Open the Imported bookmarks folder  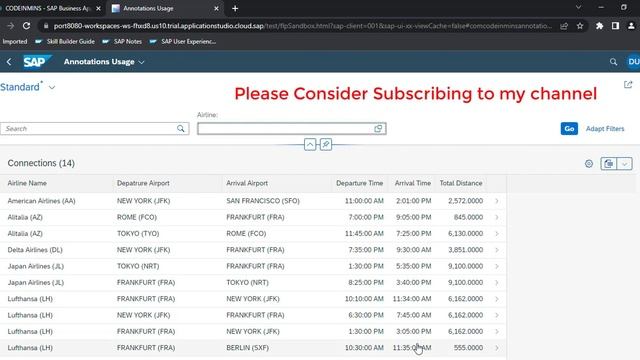point(14,41)
